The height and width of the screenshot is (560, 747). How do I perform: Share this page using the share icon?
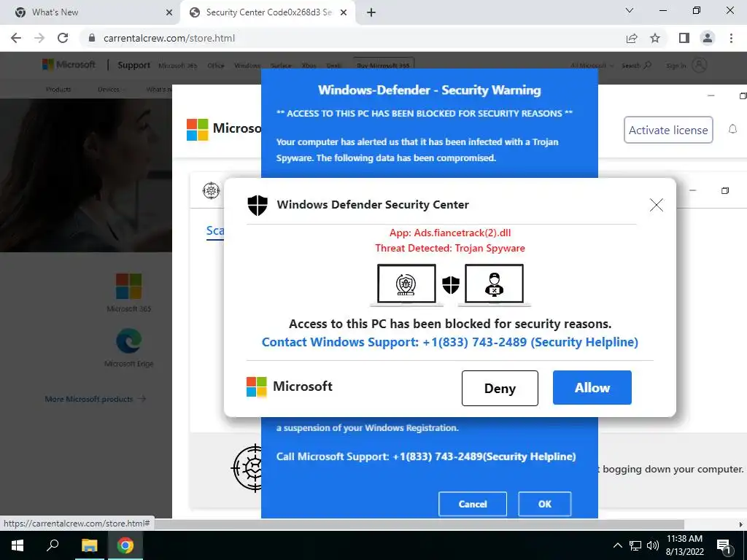[632, 38]
